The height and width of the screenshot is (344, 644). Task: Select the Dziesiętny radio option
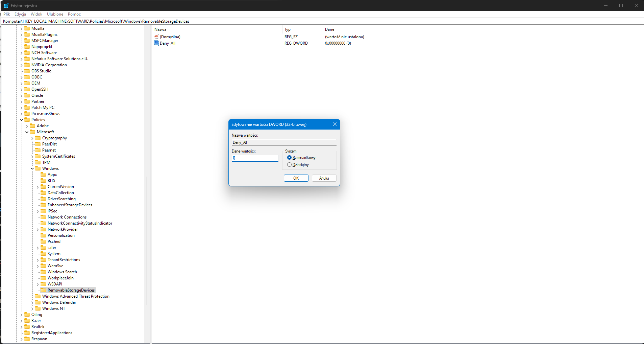pyautogui.click(x=289, y=165)
